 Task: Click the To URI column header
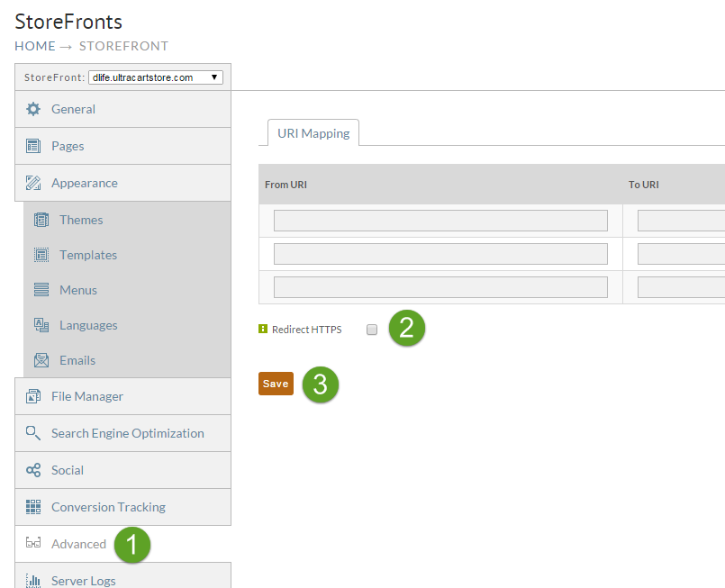coord(644,185)
